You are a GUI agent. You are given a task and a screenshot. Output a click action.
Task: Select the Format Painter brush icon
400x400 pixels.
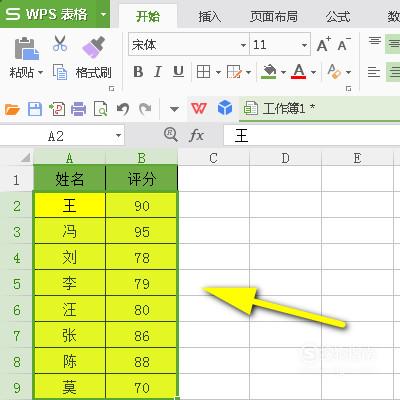[94, 47]
